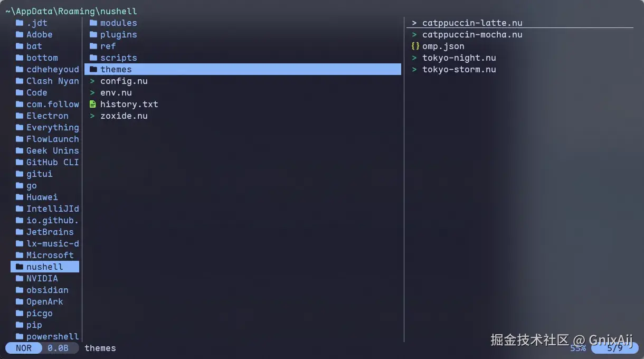Screen dimensions: 644x359
Task: Open the tokyo-storm.nu theme file
Action: pyautogui.click(x=459, y=69)
